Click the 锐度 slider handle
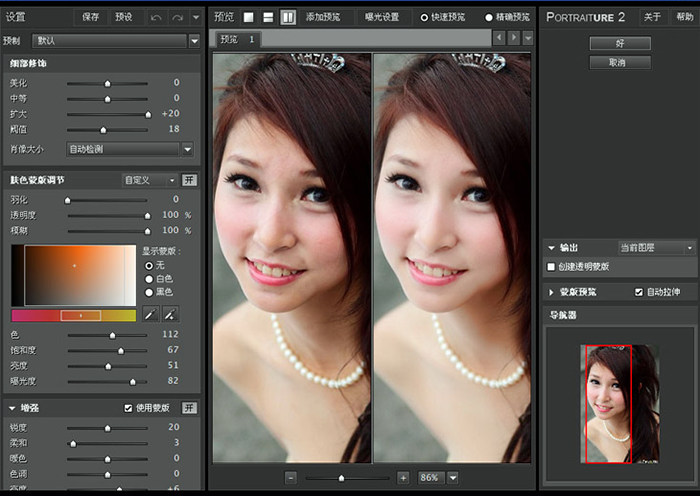This screenshot has height=496, width=700. [108, 428]
